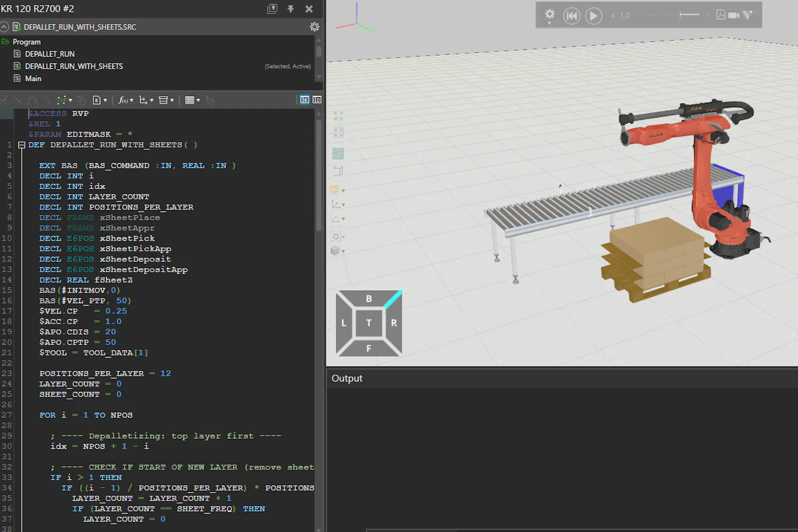Screen dimensions: 798x532
Task: Decrease simulation speed with minus button
Action: pyautogui.click(x=653, y=15)
